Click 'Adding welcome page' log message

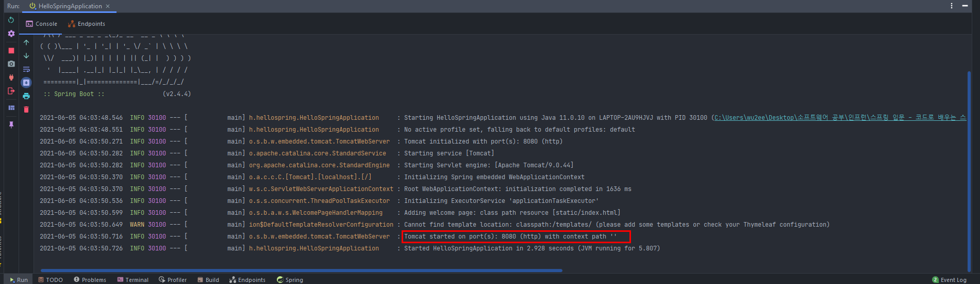(x=512, y=213)
